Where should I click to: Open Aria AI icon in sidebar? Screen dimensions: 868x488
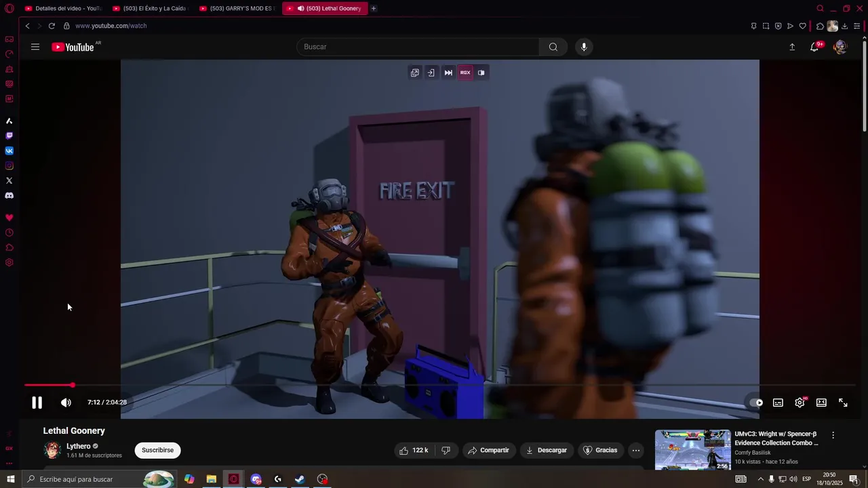tap(9, 121)
